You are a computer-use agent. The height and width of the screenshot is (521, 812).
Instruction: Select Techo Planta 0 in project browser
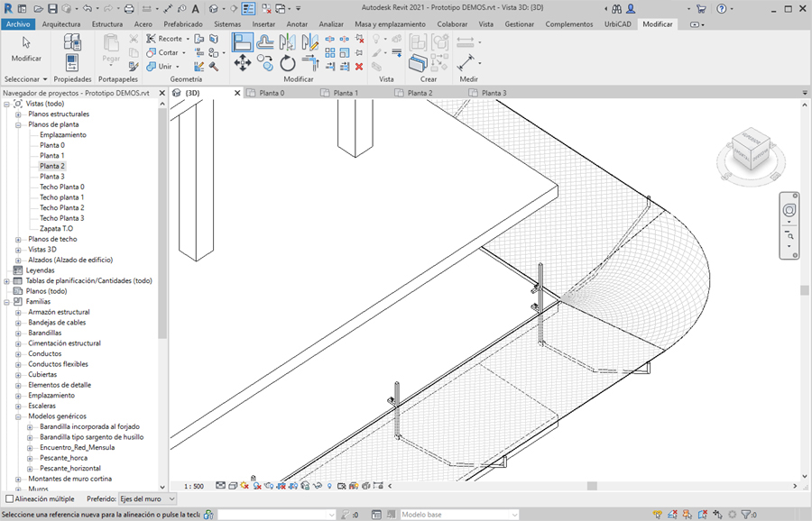coord(61,187)
